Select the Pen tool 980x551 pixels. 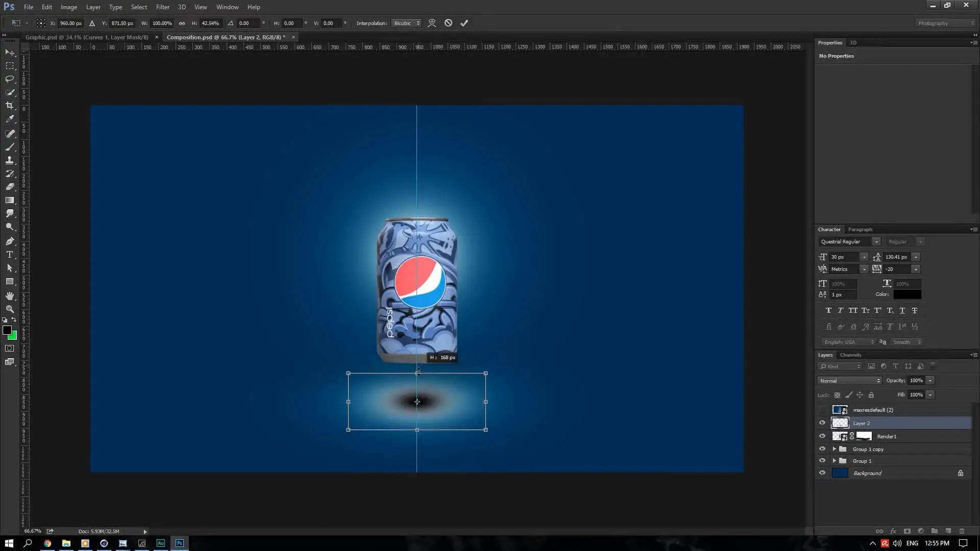click(x=10, y=241)
